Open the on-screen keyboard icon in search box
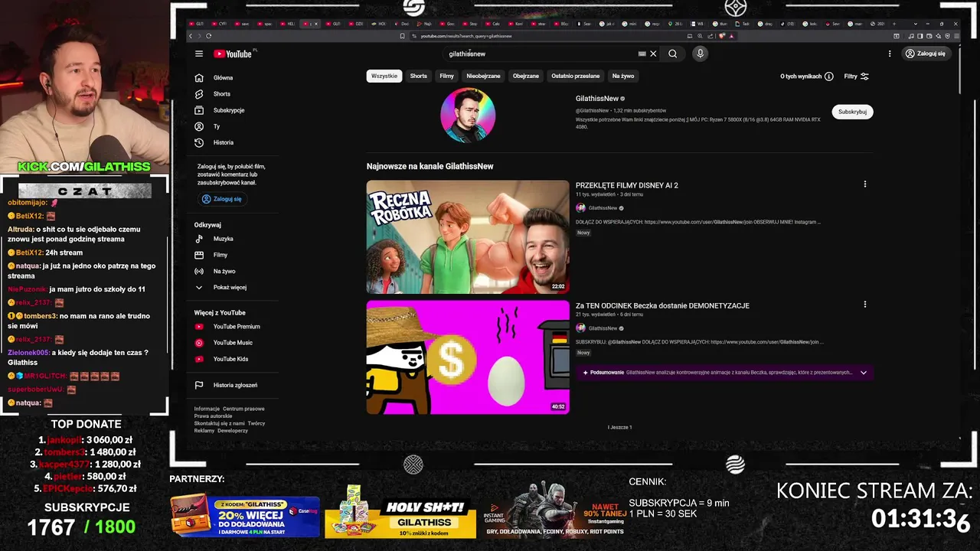The height and width of the screenshot is (551, 980). pos(642,54)
